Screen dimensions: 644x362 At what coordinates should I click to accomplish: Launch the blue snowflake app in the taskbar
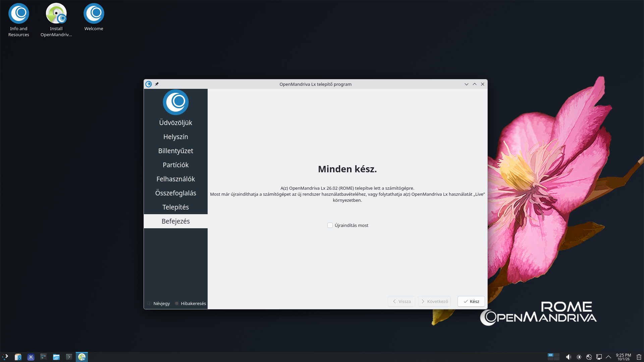[x=31, y=357]
